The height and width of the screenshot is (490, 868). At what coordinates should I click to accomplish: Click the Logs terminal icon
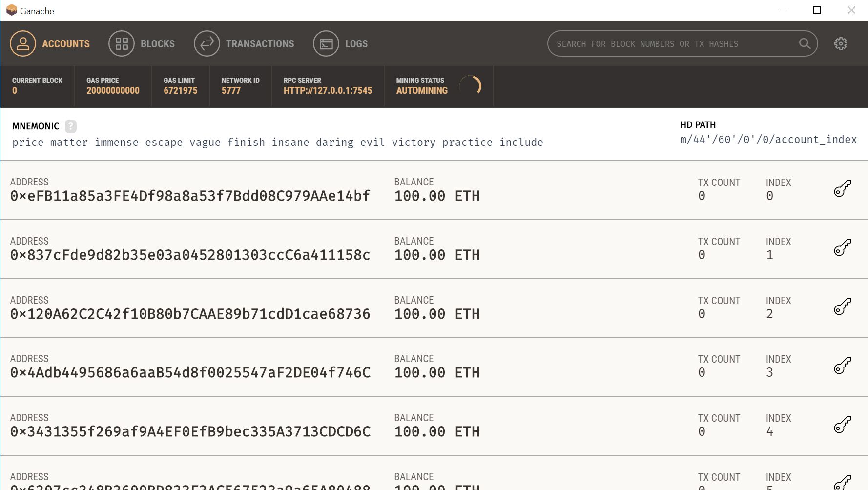[x=326, y=44]
